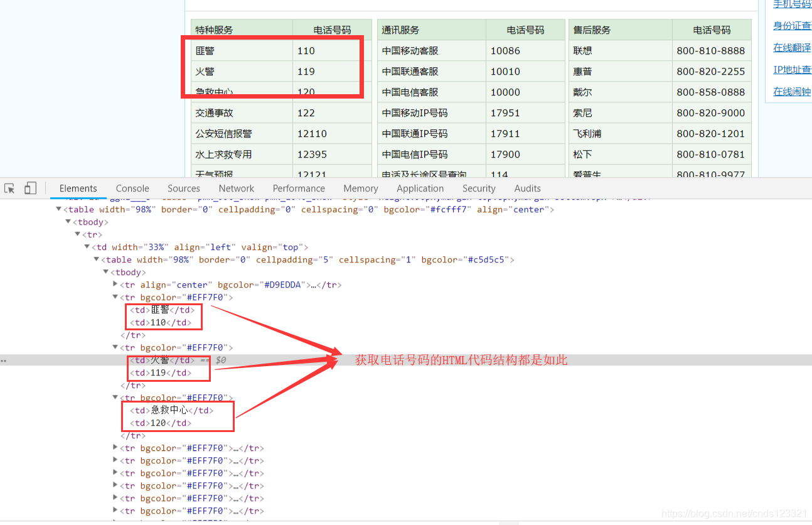
Task: Click the 中国联通客服 table cell
Action: [432, 71]
